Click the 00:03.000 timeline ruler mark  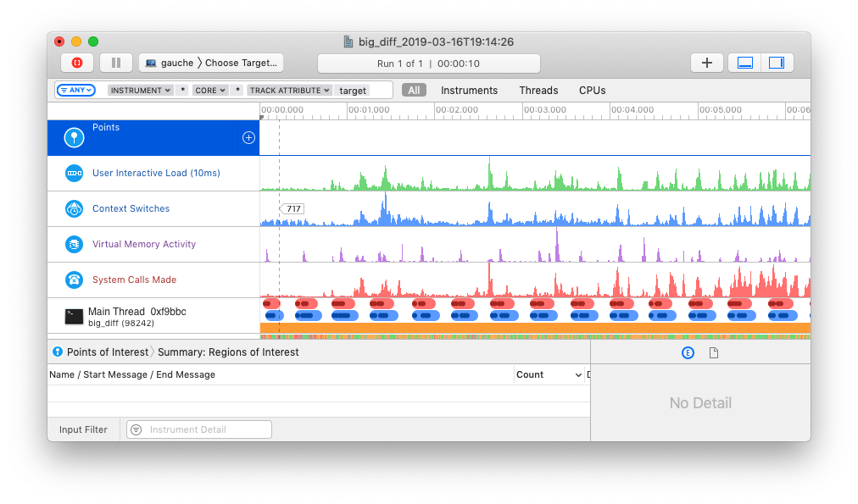coord(544,110)
